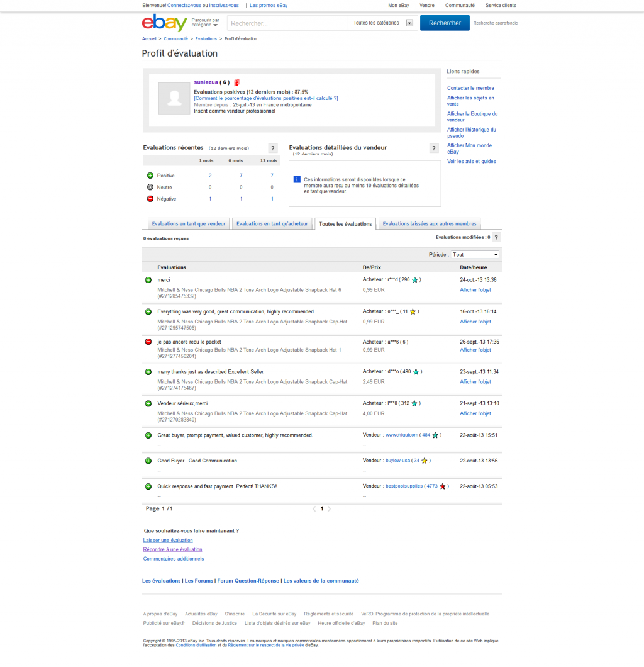The width and height of the screenshot is (644, 667).
Task: Click the yellow star next to o***_ (11)
Action: [413, 312]
